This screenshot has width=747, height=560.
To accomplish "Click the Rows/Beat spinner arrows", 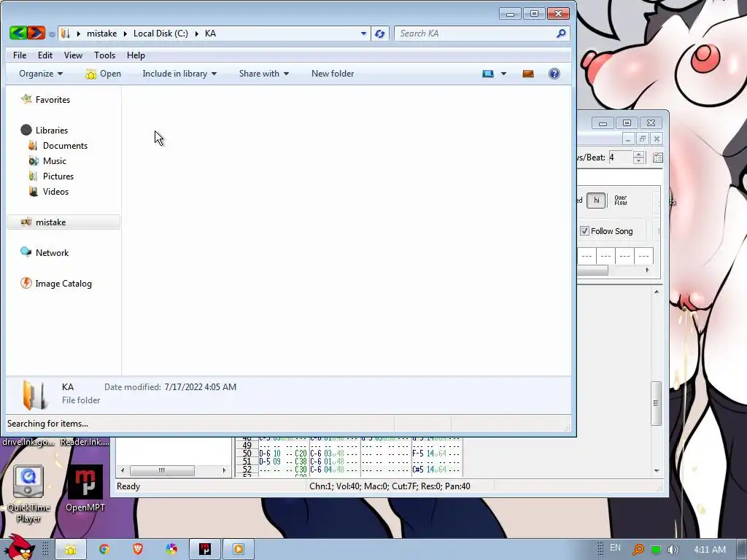I will [639, 157].
